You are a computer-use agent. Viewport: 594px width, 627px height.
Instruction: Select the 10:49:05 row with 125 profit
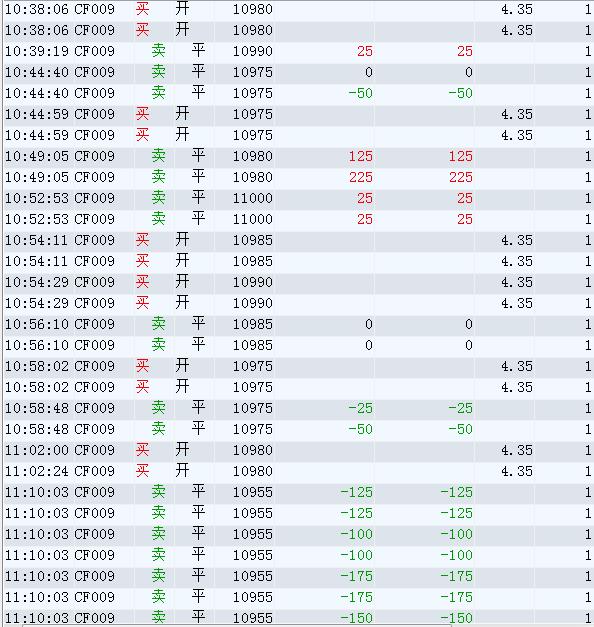298,156
